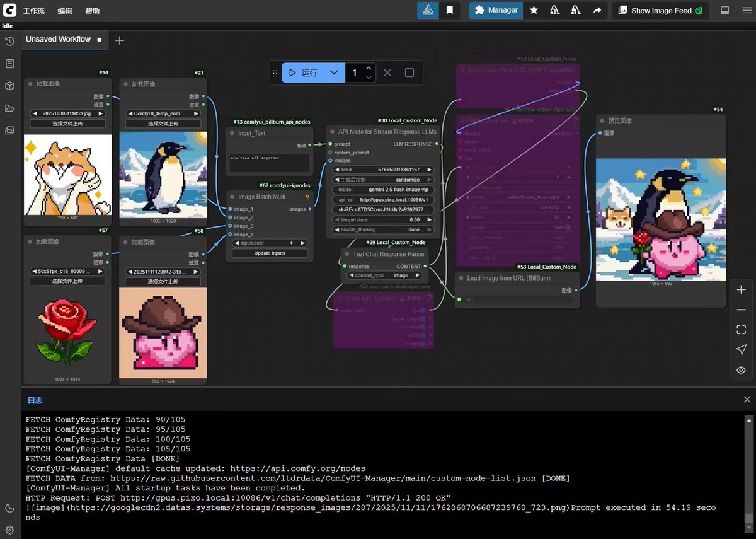This screenshot has width=756, height=539.
Task: Click 选择文件上传 on node #58
Action: [163, 281]
